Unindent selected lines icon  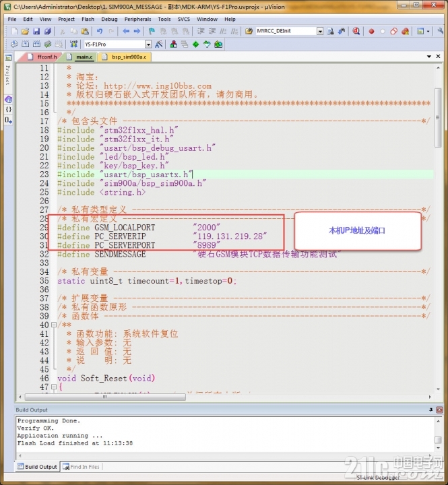(x=212, y=31)
